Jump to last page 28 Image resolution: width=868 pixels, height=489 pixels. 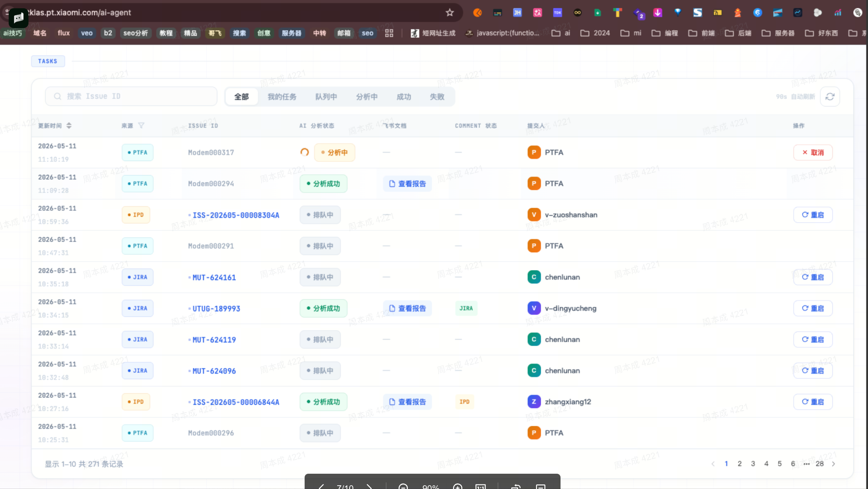click(820, 464)
